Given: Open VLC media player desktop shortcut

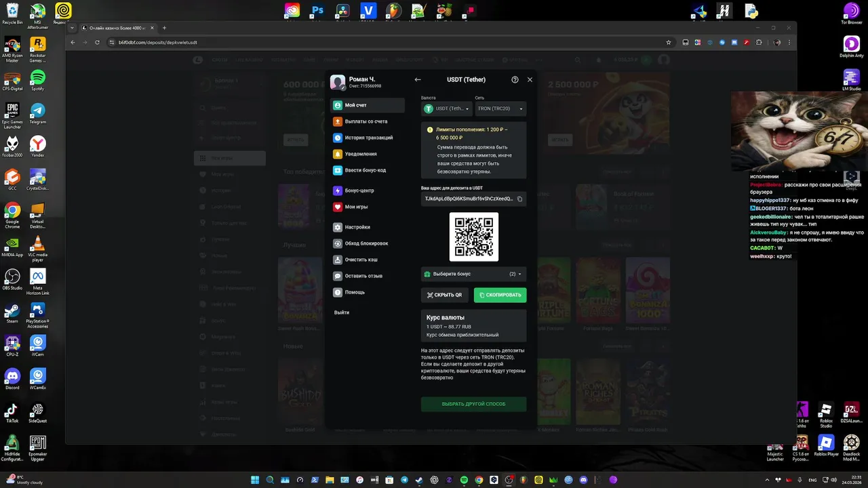Looking at the screenshot, I should tap(37, 248).
